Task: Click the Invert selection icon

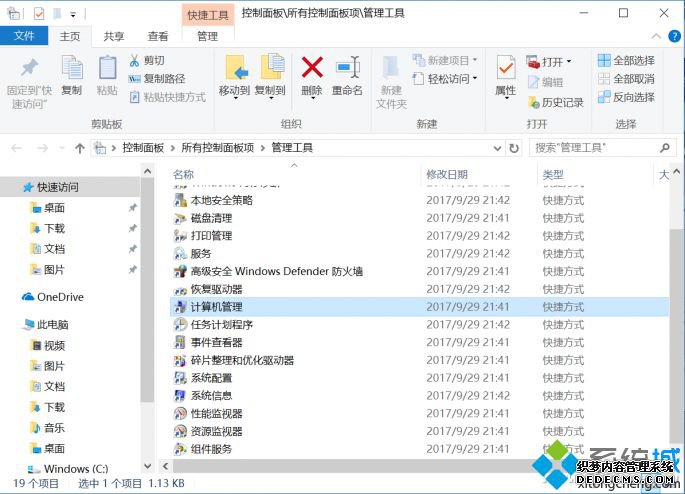Action: pyautogui.click(x=604, y=97)
